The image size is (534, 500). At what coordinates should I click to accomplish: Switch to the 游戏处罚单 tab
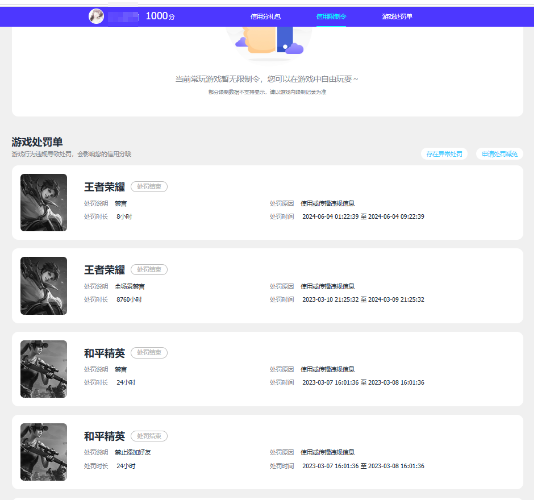pos(397,16)
